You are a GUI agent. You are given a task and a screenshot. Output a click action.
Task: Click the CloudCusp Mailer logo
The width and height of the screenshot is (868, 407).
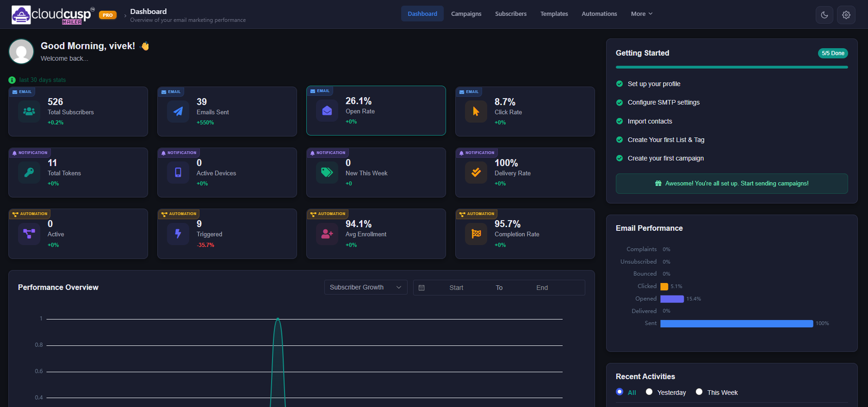[x=53, y=15]
